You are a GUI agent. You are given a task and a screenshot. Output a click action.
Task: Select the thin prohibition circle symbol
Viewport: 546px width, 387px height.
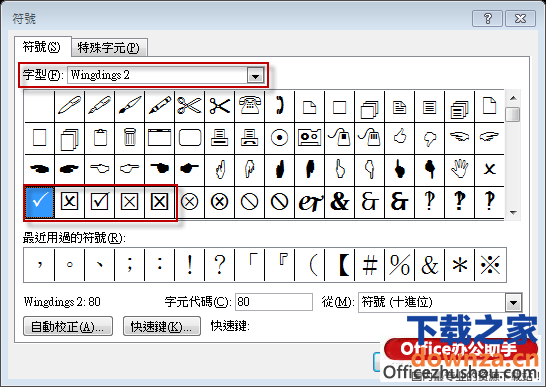(249, 202)
